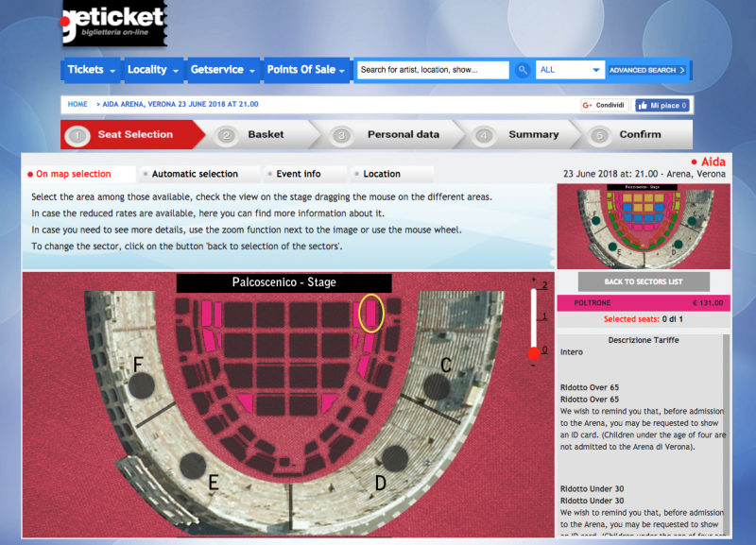Open the ALL category dropdown
The image size is (756, 545).
tap(570, 70)
